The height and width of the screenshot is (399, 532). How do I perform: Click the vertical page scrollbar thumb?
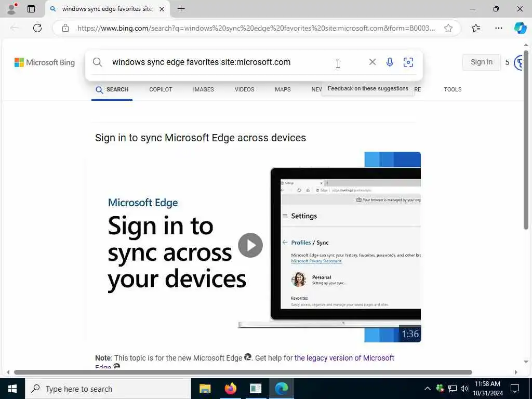click(x=526, y=140)
